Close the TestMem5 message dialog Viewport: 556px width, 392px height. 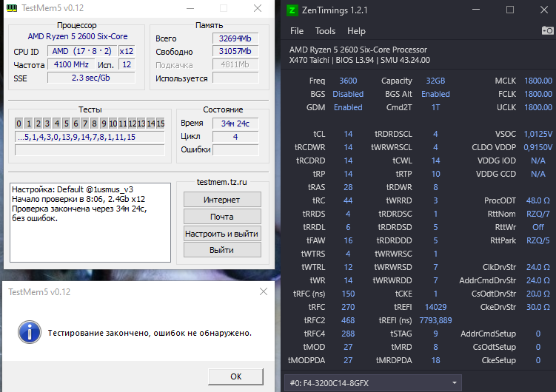coord(263,291)
